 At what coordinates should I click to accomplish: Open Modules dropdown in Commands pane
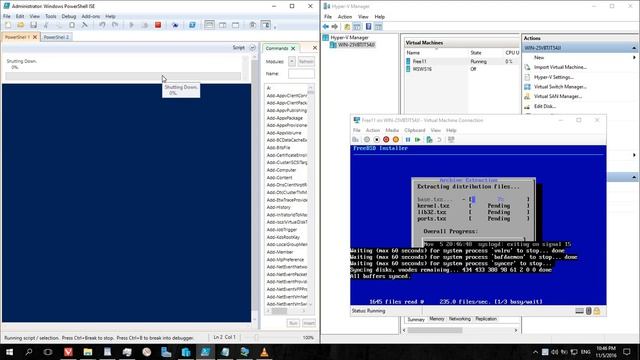[292, 61]
